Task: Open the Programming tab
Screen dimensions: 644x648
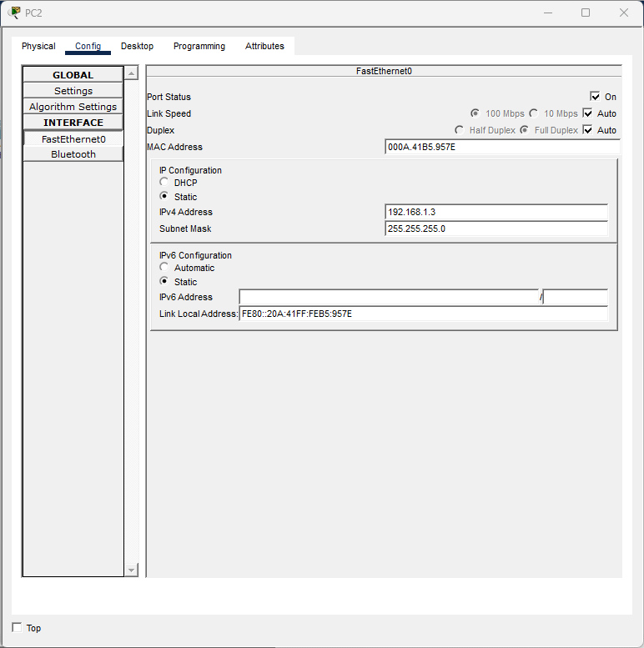Action: click(x=199, y=47)
